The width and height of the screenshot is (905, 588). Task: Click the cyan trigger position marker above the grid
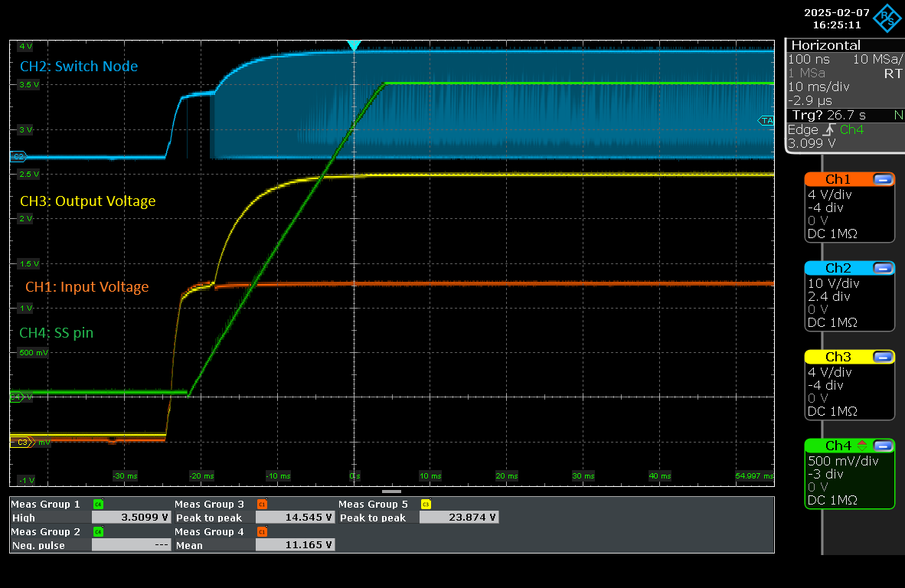[x=353, y=46]
